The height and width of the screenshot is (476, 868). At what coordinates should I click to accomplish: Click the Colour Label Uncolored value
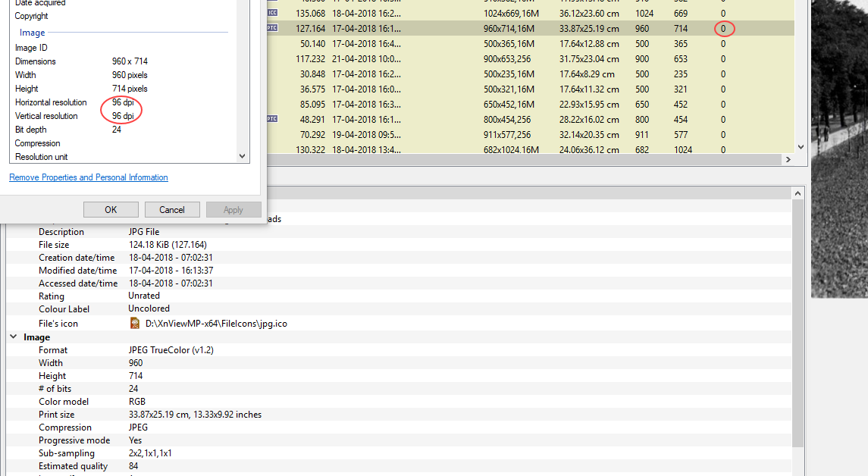pos(149,308)
